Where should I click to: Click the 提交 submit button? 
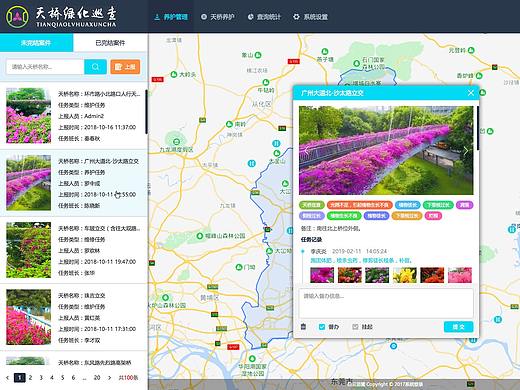[x=458, y=327]
